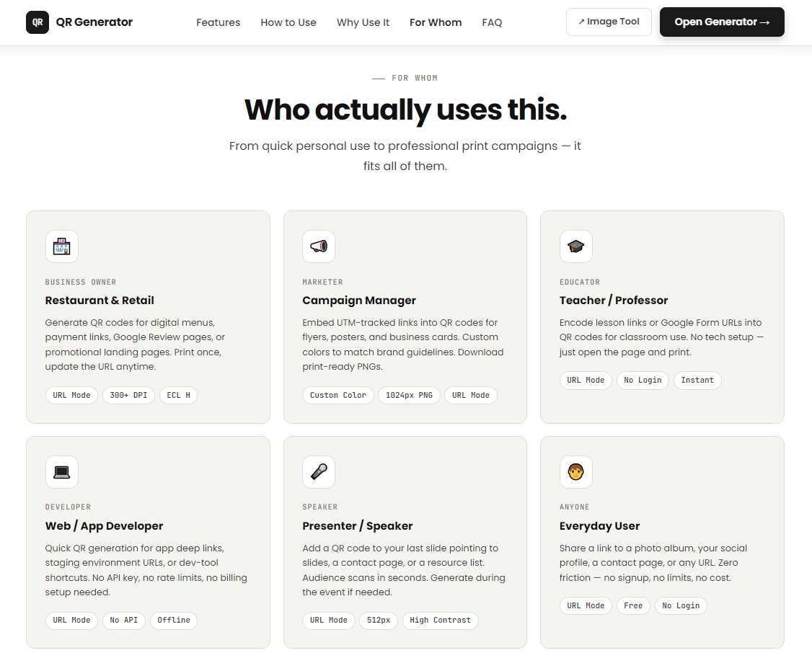Select the microphone icon on Presenter card
The height and width of the screenshot is (658, 812).
coord(319,472)
